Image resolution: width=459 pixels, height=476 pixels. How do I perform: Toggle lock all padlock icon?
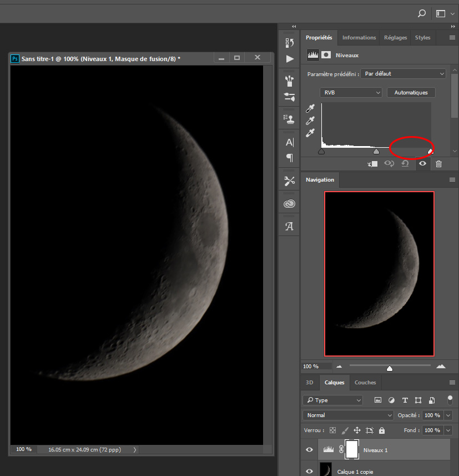(382, 430)
